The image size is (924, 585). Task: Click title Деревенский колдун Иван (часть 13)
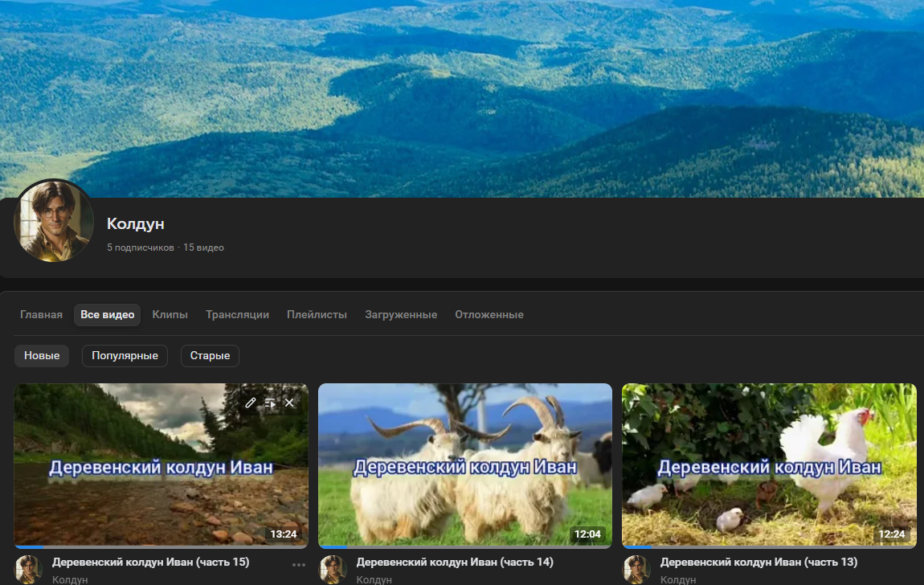pos(759,562)
